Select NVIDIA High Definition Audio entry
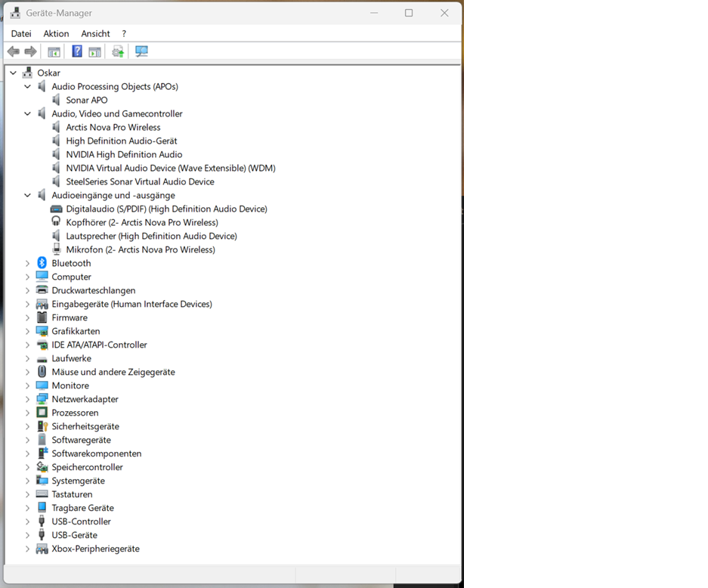The height and width of the screenshot is (588, 708). point(124,154)
